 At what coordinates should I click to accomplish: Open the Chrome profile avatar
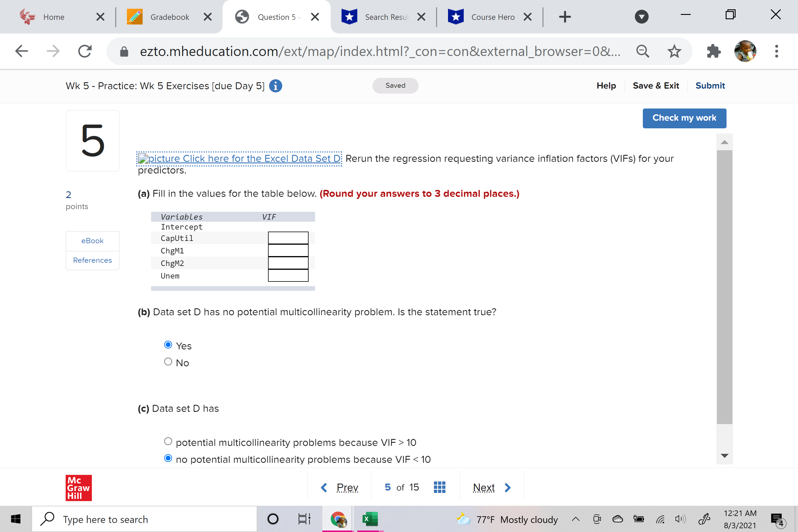tap(745, 51)
